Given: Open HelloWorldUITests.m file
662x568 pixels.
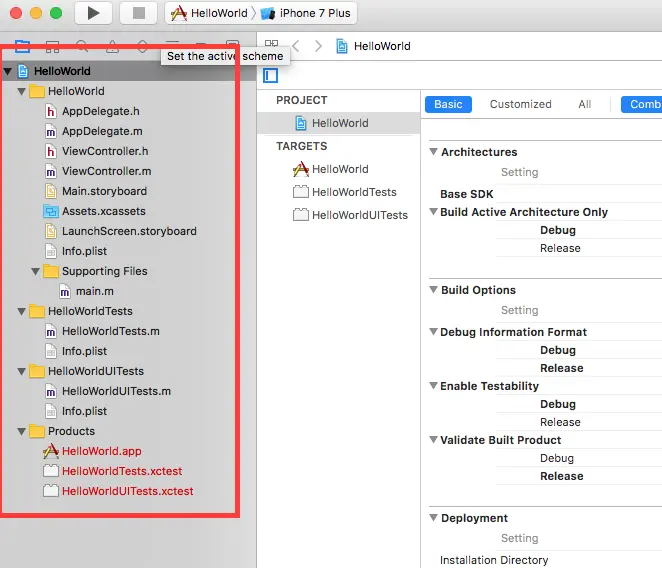Looking at the screenshot, I should coord(108,391).
